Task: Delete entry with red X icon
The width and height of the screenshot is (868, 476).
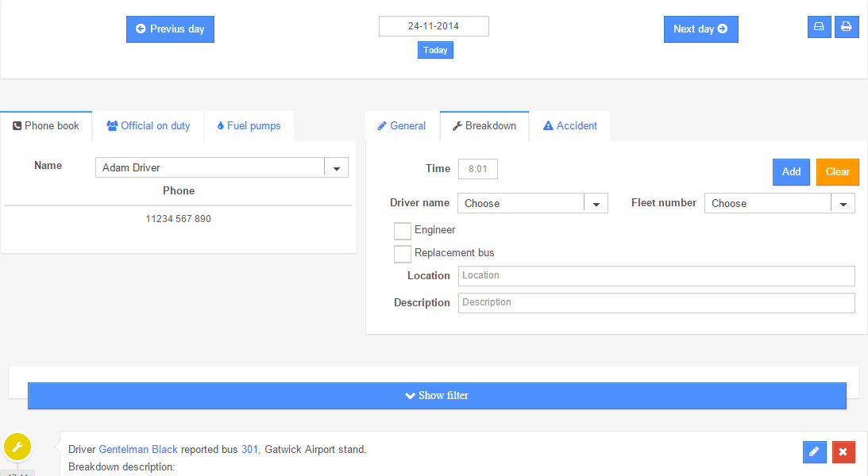Action: (843, 452)
